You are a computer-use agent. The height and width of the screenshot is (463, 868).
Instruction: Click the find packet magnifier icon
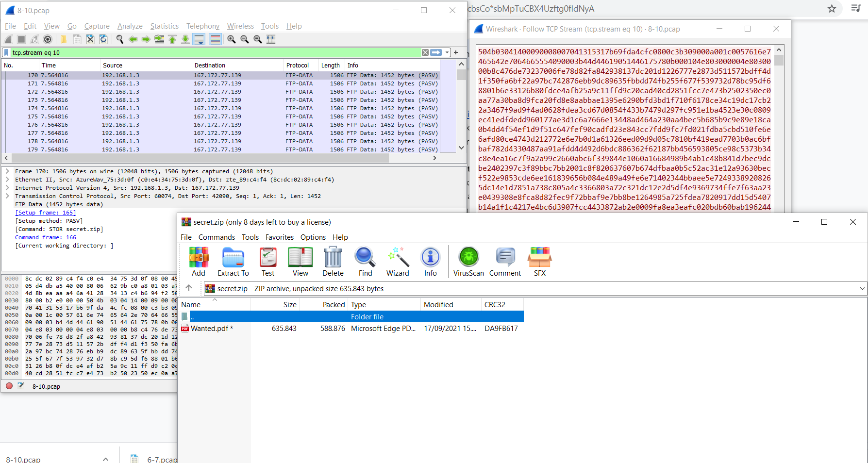pyautogui.click(x=119, y=39)
